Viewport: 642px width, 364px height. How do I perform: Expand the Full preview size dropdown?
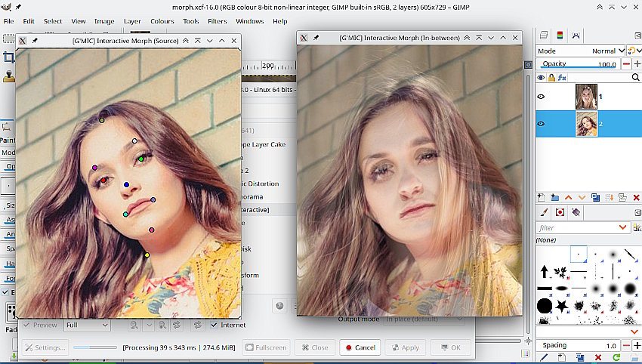point(86,325)
